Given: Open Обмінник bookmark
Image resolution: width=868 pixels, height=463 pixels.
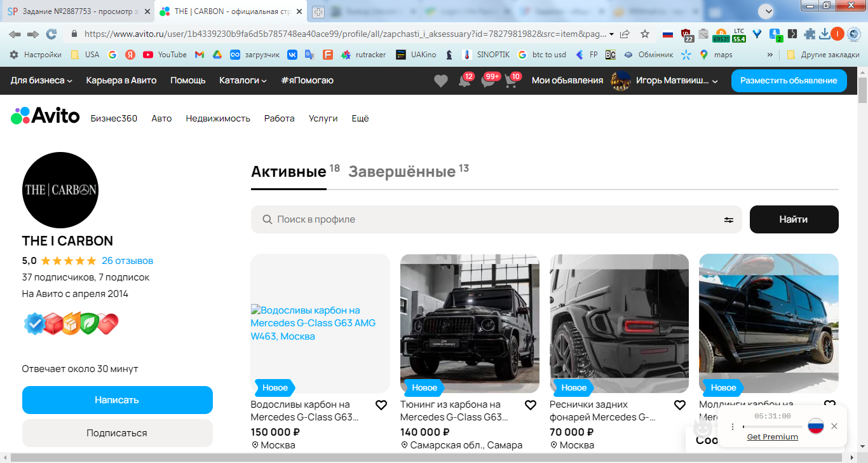Looking at the screenshot, I should pos(648,55).
